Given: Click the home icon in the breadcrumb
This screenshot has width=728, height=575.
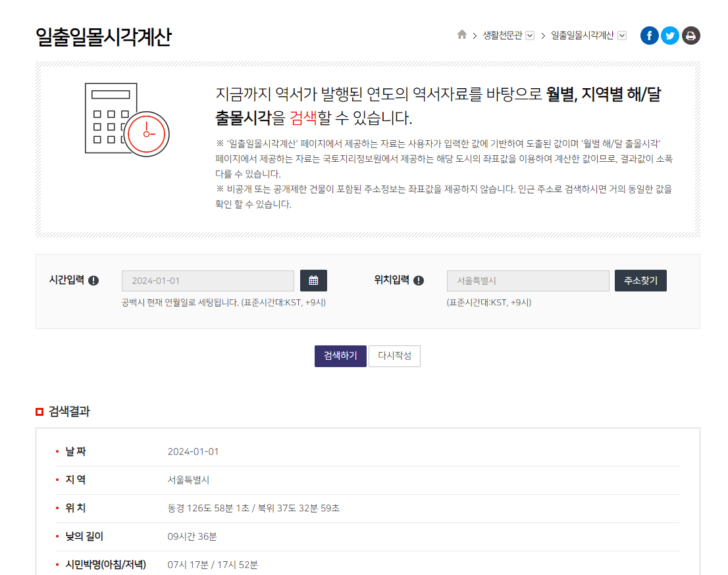Looking at the screenshot, I should pos(461,35).
